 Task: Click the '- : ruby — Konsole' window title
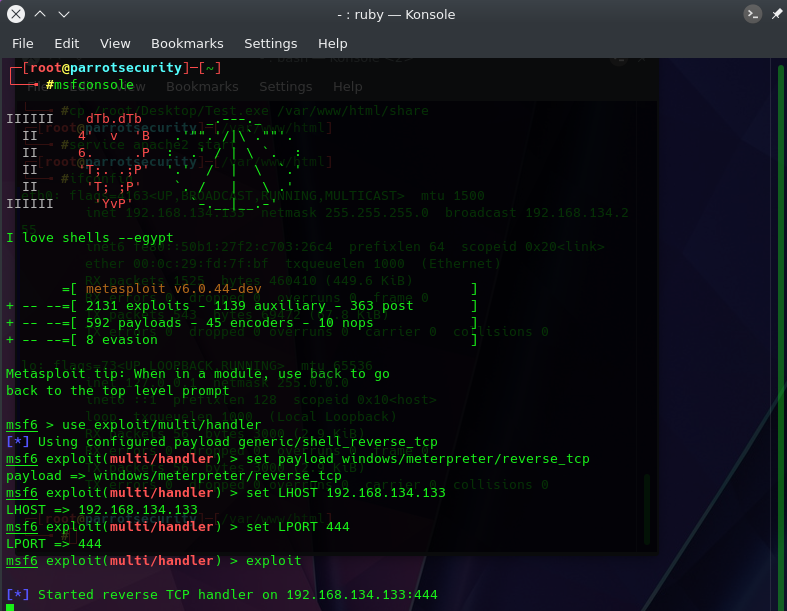coord(396,15)
